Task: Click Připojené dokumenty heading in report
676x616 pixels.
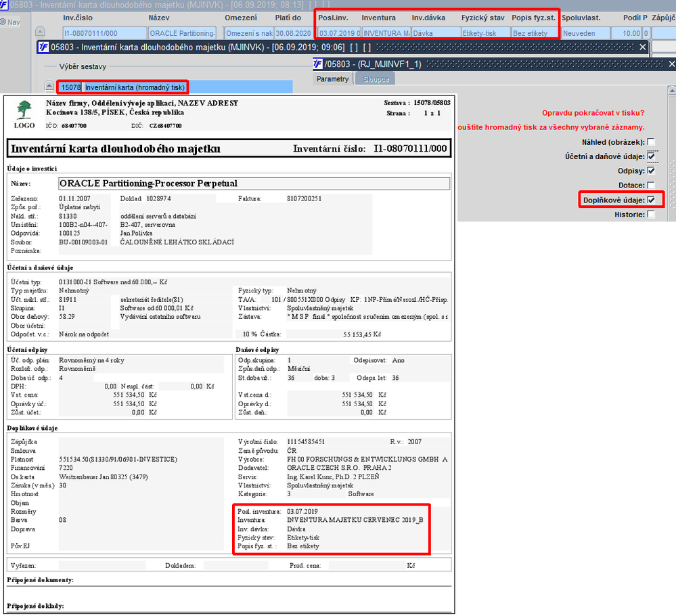Action: tap(40, 579)
